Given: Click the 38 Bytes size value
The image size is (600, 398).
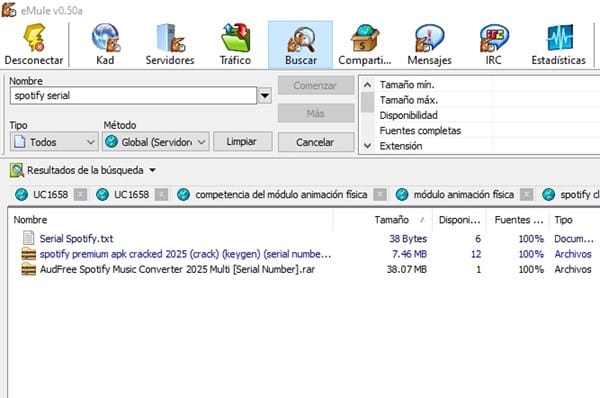Looking at the screenshot, I should click(408, 239).
